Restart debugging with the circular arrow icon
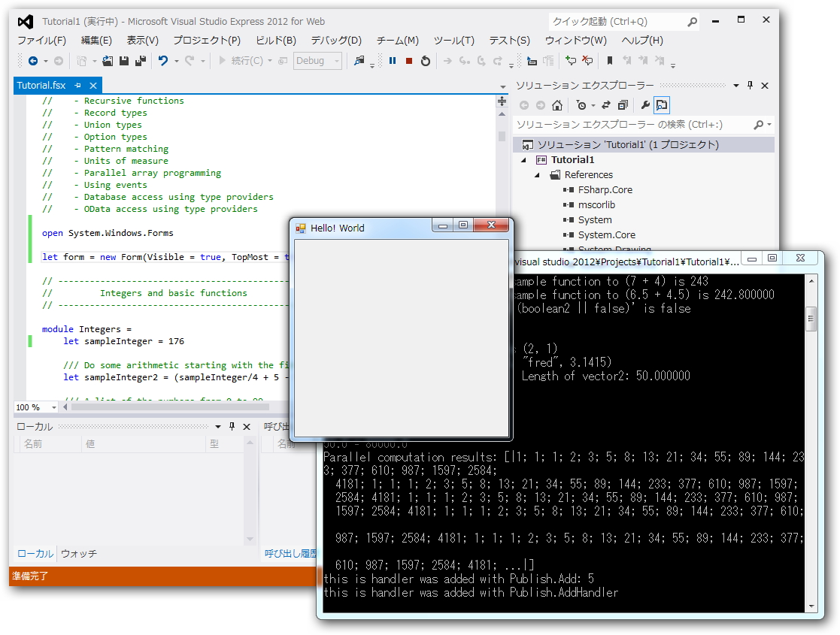Viewport: 840px width, 635px height. pyautogui.click(x=425, y=61)
